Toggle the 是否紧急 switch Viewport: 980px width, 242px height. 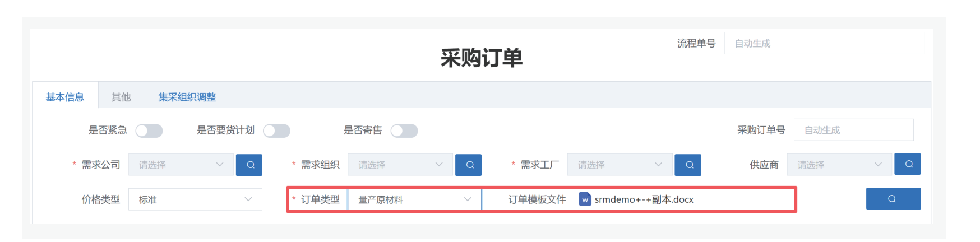click(x=149, y=131)
